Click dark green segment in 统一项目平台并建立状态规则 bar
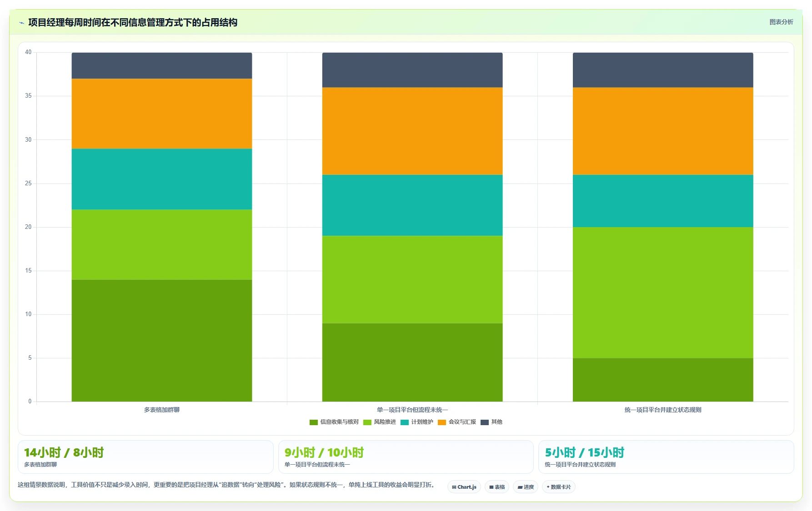This screenshot has height=511, width=812. [663, 380]
